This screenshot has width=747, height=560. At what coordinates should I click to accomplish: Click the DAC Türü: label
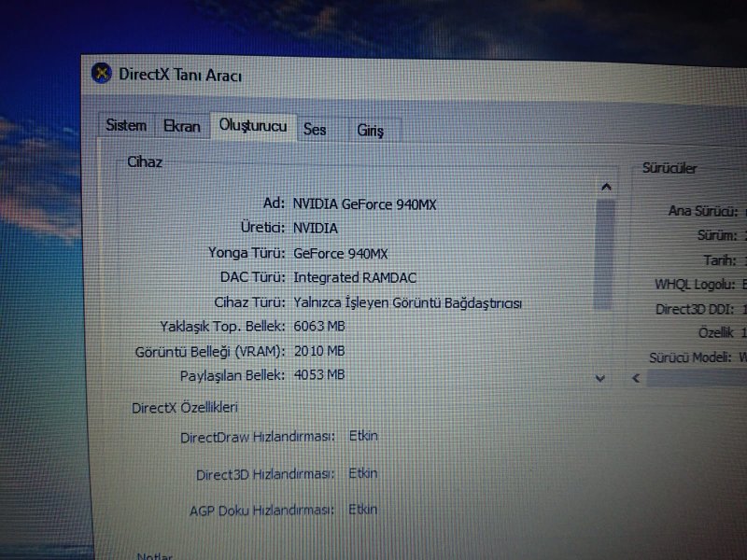tap(252, 276)
